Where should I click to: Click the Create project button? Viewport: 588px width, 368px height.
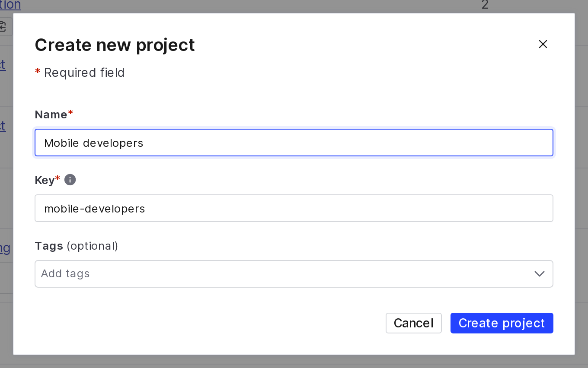tap(502, 323)
